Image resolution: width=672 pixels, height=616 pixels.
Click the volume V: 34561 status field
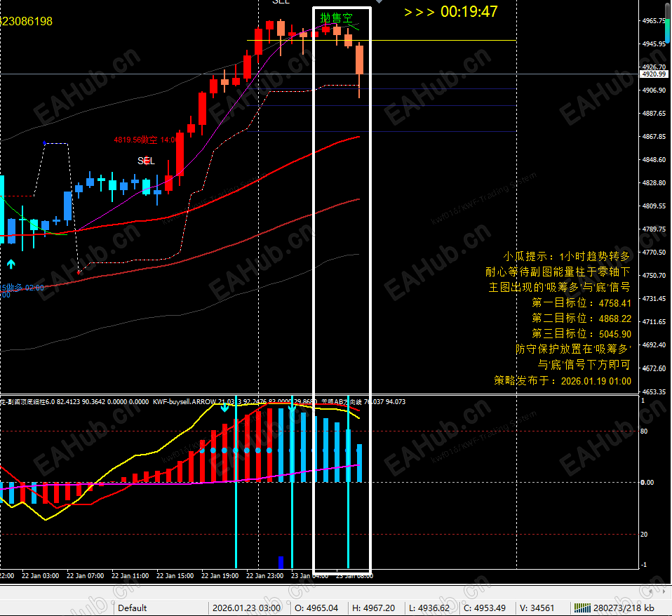click(x=537, y=608)
